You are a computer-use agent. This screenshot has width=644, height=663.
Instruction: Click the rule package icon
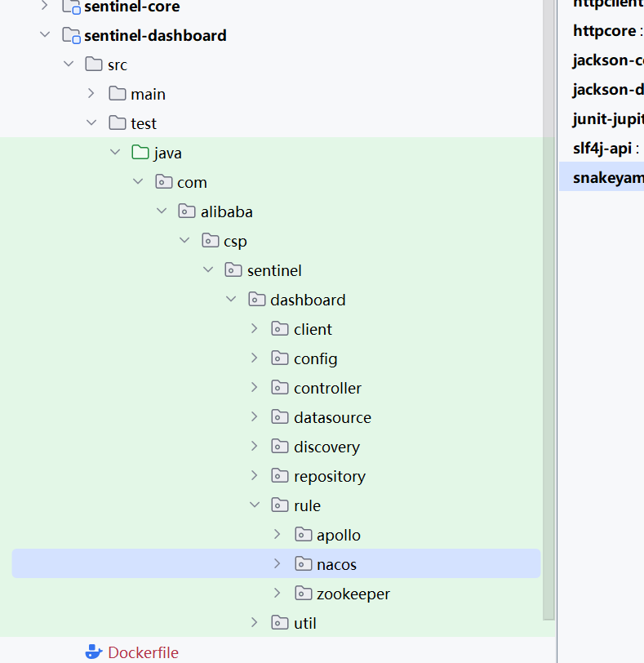click(x=280, y=505)
